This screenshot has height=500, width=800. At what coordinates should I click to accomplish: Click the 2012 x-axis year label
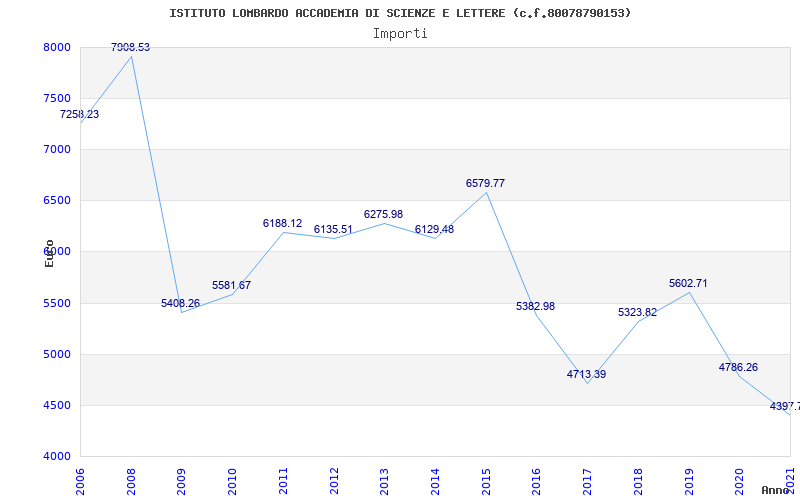[x=334, y=481]
